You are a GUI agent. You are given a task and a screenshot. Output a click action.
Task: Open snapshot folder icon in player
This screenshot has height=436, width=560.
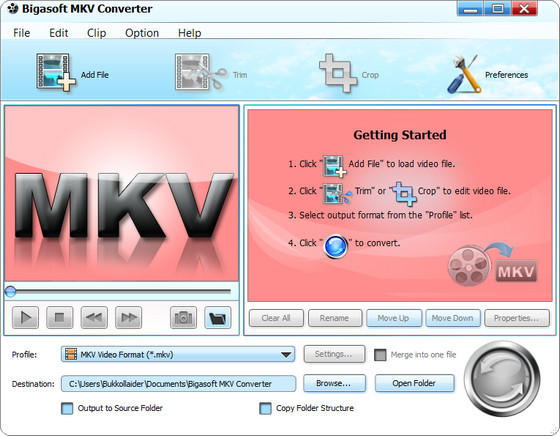click(218, 317)
